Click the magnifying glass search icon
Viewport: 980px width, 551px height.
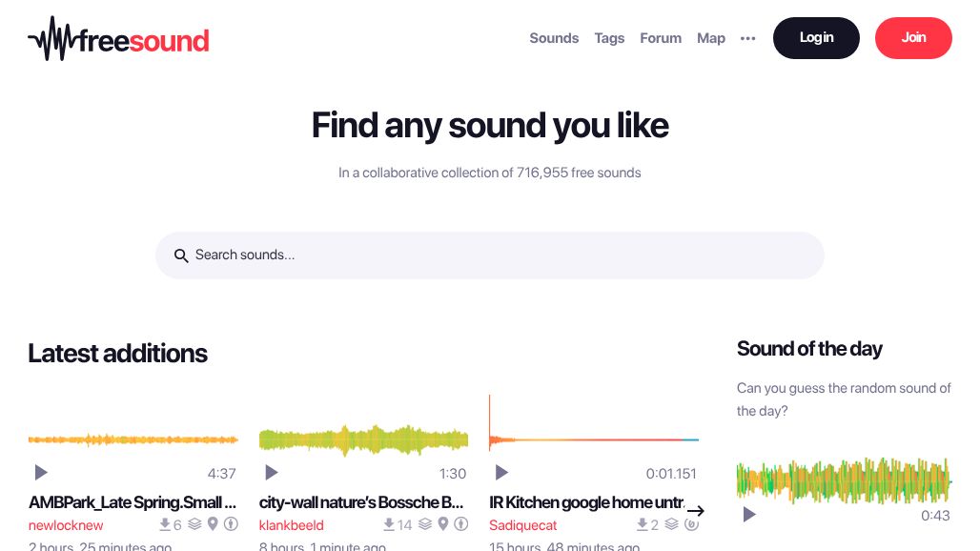[x=181, y=255]
